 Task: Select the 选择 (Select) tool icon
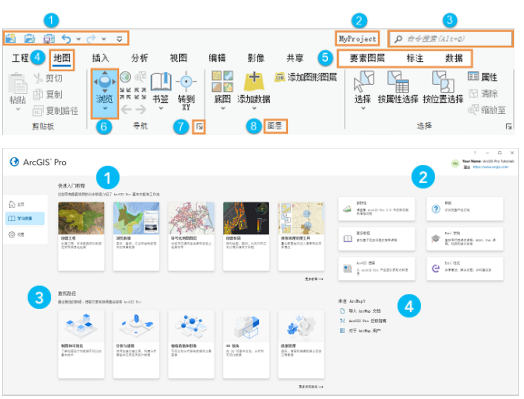tap(364, 81)
